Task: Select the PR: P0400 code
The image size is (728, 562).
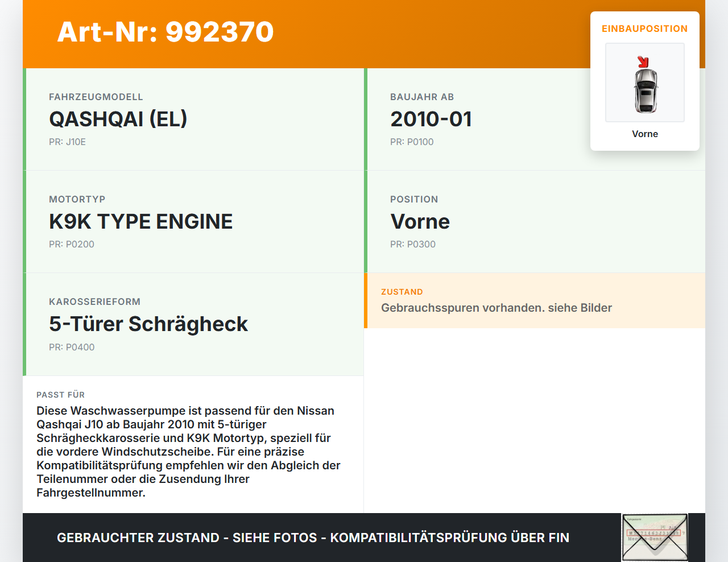Action: click(72, 347)
